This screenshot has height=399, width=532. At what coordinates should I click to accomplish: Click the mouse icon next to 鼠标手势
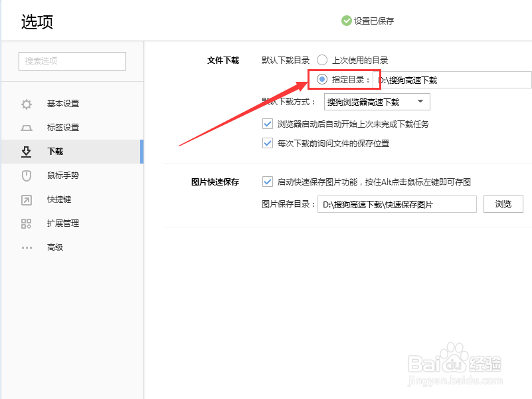click(27, 176)
